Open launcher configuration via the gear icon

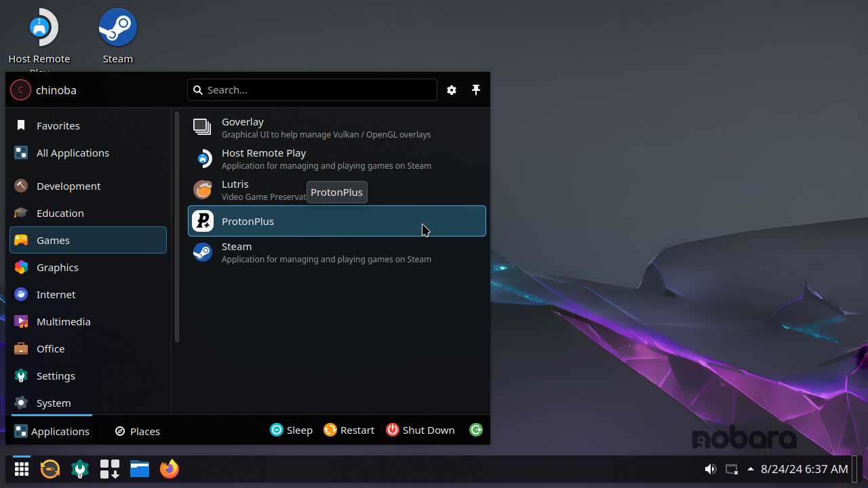click(452, 90)
